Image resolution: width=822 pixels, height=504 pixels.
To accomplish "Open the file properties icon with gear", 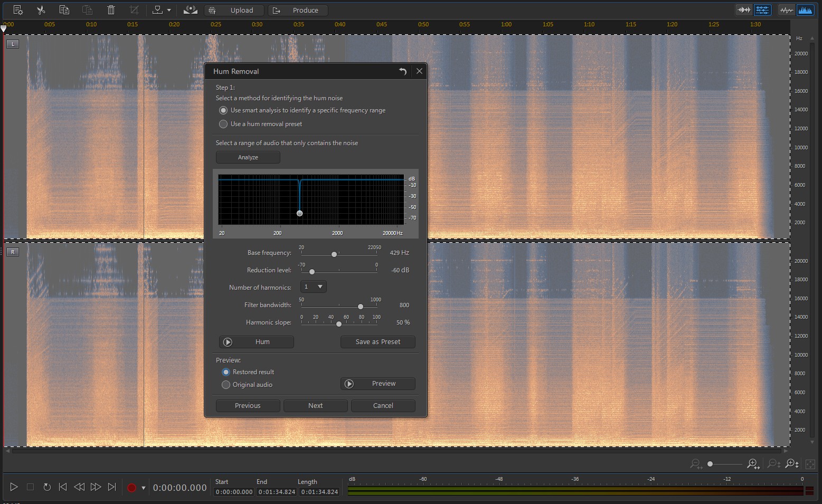I will tap(17, 10).
